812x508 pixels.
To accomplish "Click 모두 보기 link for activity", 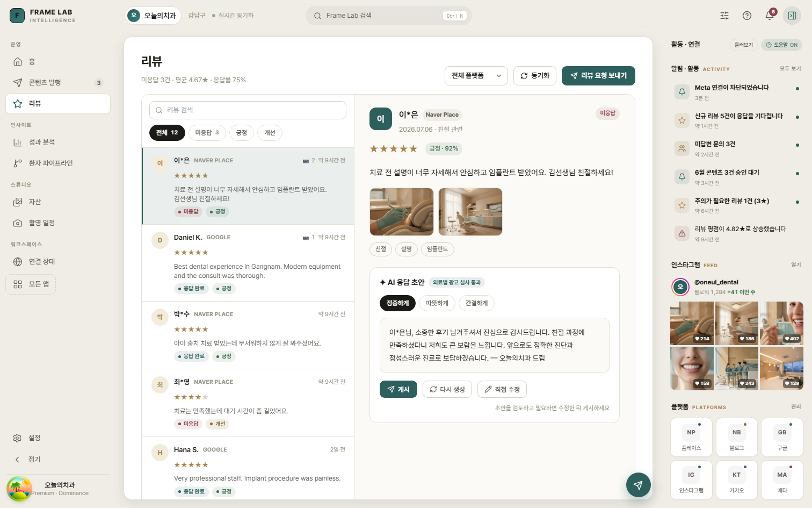I will tap(790, 69).
